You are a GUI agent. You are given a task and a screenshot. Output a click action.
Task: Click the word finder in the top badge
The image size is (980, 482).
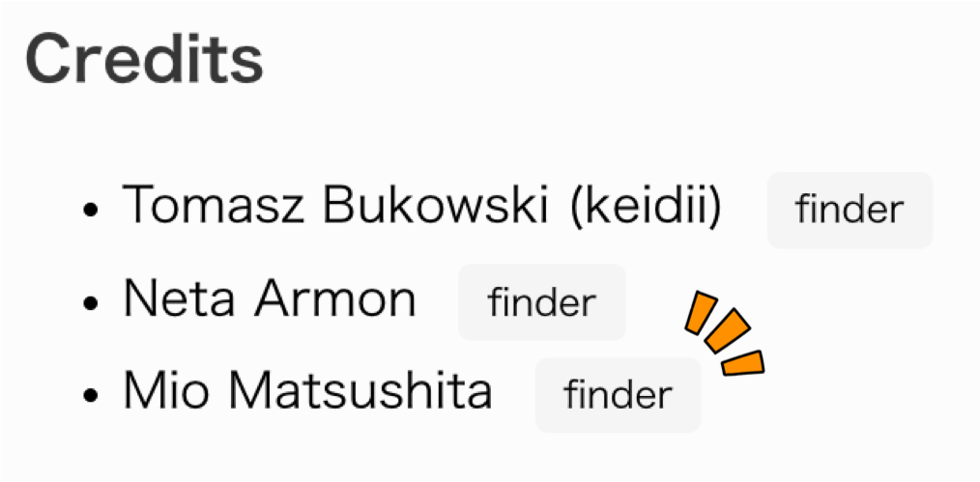point(850,210)
